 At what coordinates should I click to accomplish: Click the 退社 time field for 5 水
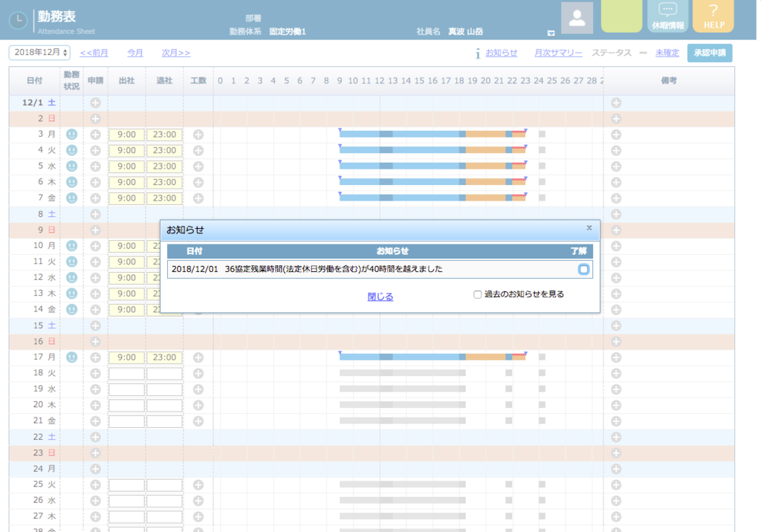pyautogui.click(x=164, y=166)
